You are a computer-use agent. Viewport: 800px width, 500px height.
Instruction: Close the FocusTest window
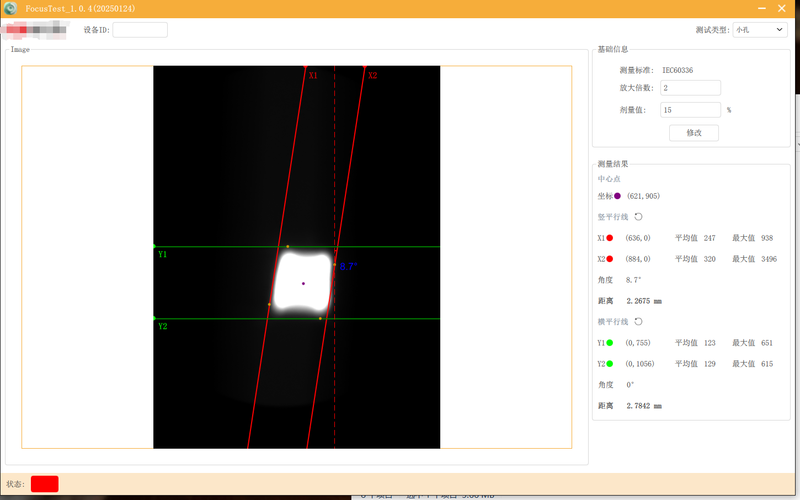coord(782,8)
